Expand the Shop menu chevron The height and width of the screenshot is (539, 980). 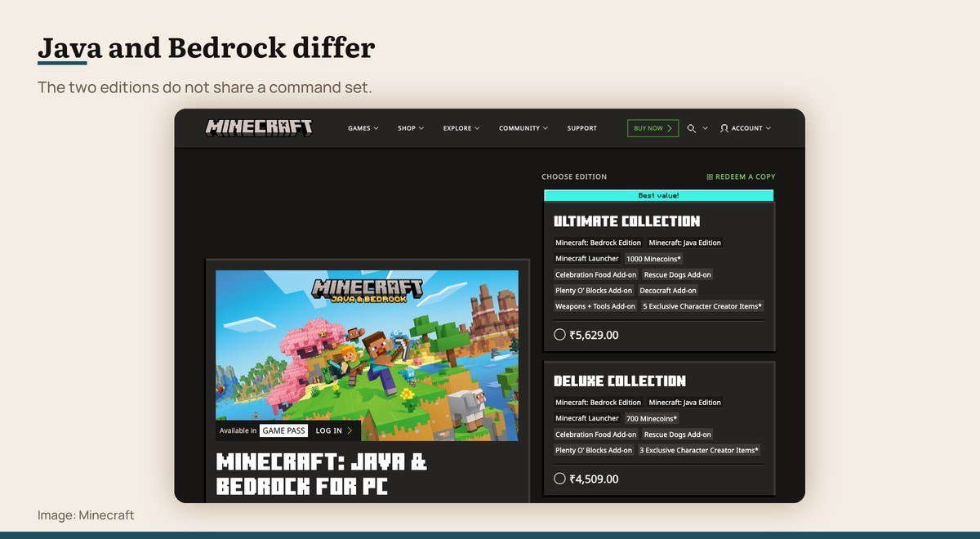pos(421,128)
